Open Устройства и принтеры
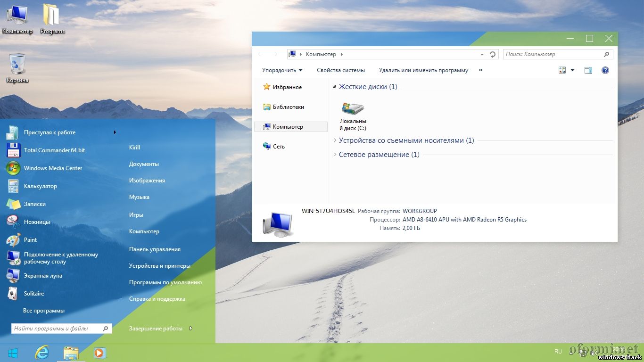This screenshot has width=644, height=362. [160, 266]
